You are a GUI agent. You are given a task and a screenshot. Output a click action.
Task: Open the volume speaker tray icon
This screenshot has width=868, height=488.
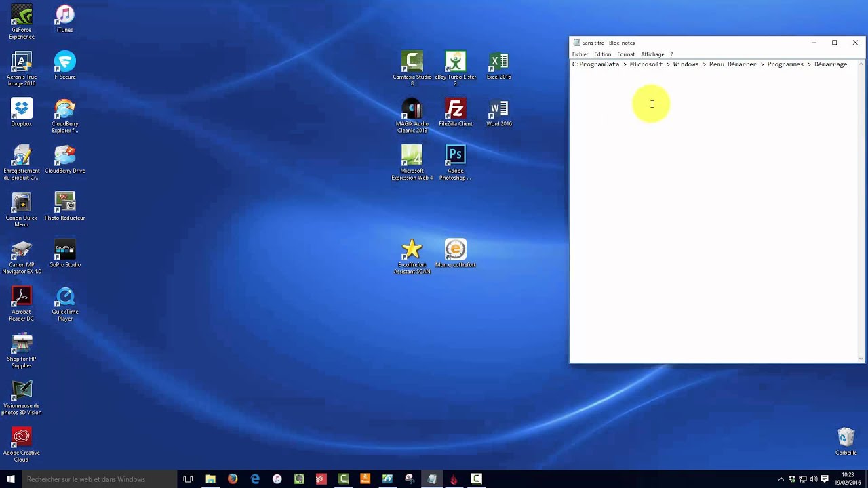coord(814,479)
